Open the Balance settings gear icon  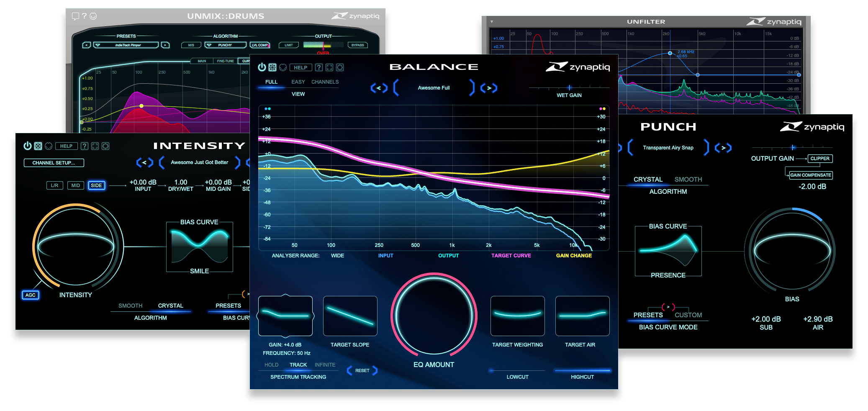(x=340, y=67)
